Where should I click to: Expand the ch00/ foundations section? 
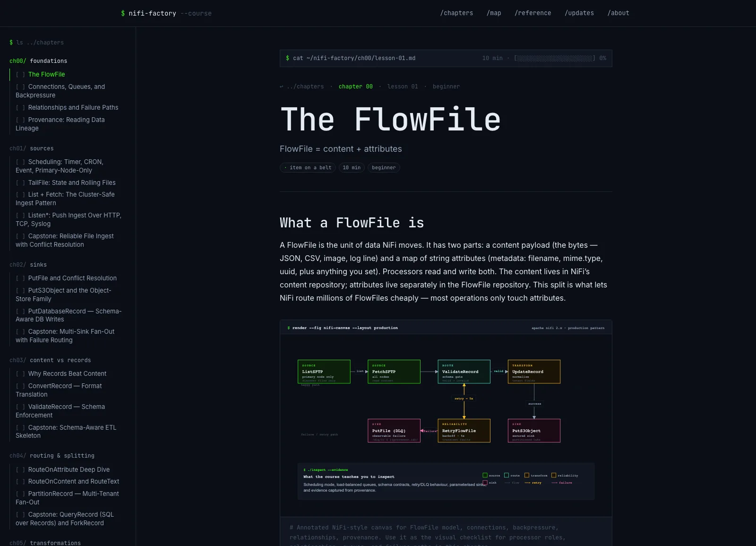click(38, 61)
